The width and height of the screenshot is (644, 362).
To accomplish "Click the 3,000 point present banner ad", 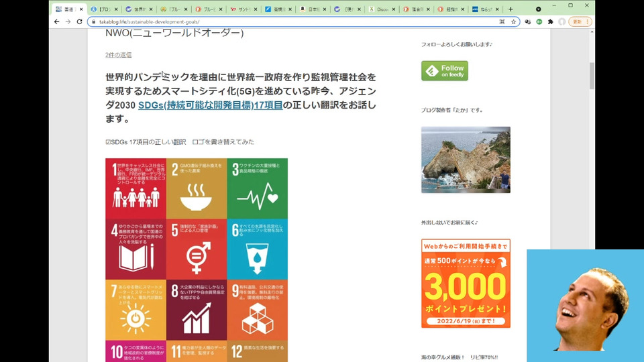I will 466,283.
